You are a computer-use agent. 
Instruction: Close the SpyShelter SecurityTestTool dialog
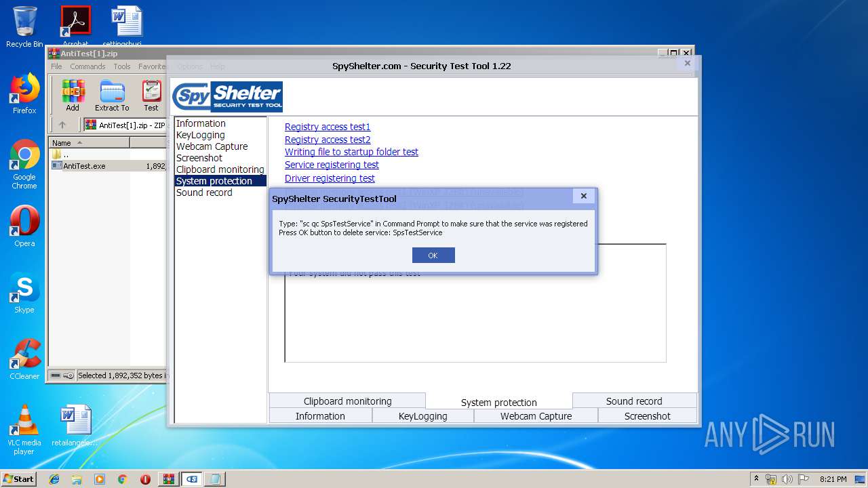tap(584, 196)
